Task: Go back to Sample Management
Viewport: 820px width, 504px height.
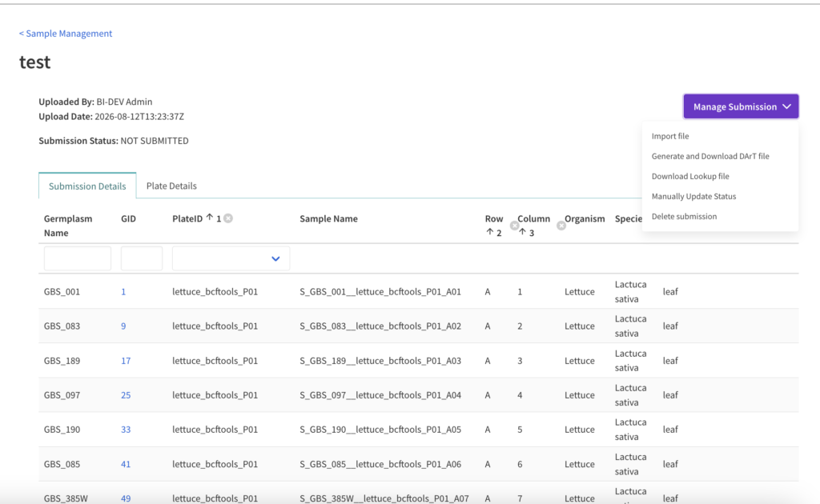Action: [66, 34]
